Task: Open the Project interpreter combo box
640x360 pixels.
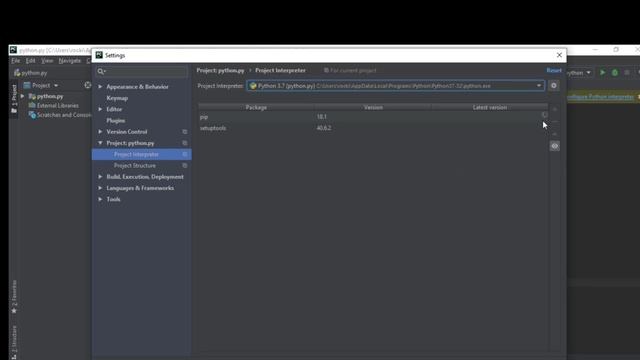Action: (x=396, y=86)
